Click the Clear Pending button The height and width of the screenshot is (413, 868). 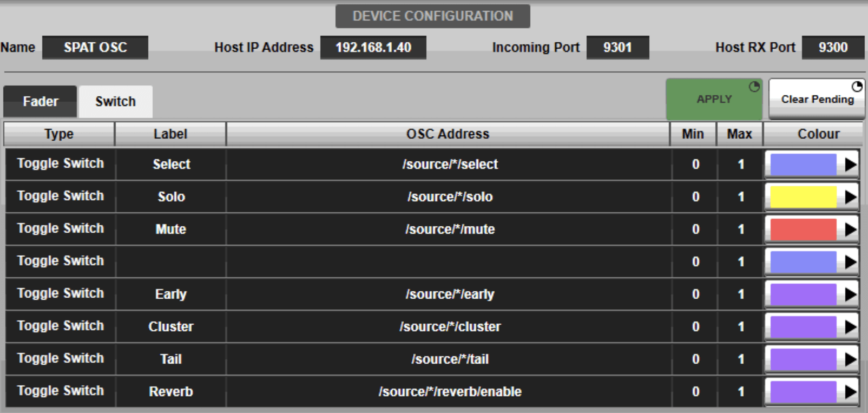(x=817, y=100)
